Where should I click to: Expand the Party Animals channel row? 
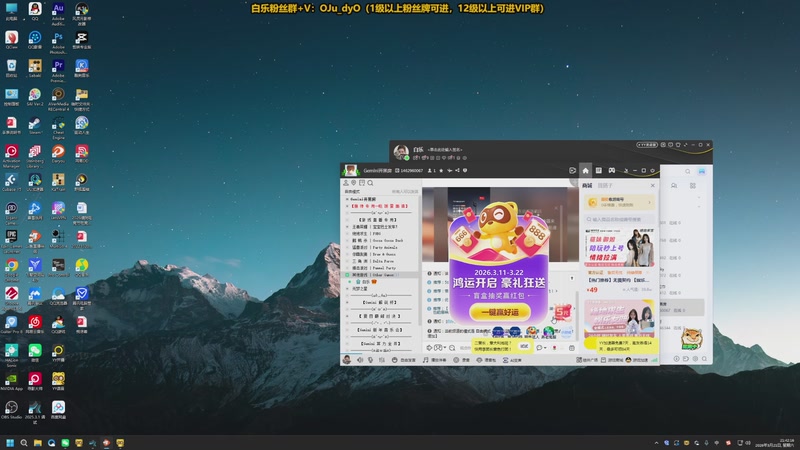[347, 247]
